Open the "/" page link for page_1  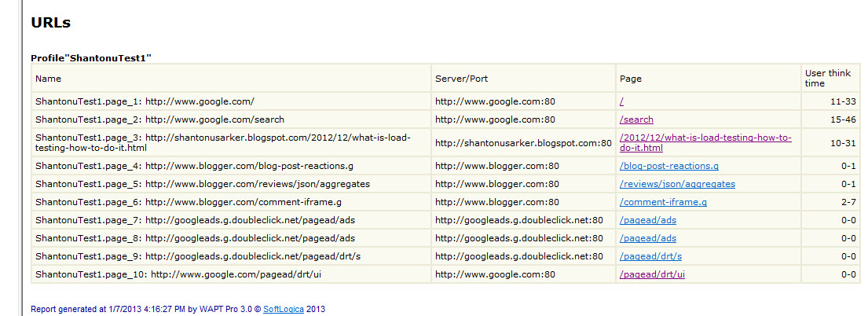point(622,101)
